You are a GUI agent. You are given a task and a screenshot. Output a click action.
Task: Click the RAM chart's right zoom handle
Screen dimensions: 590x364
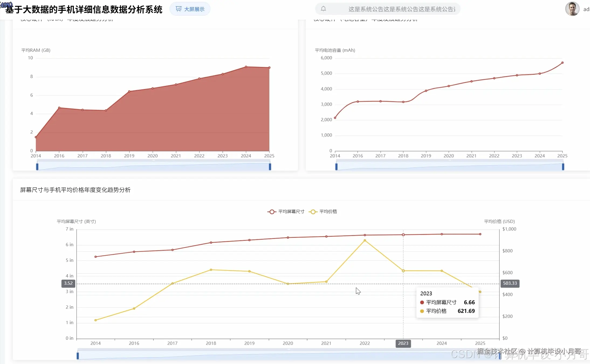pos(270,167)
